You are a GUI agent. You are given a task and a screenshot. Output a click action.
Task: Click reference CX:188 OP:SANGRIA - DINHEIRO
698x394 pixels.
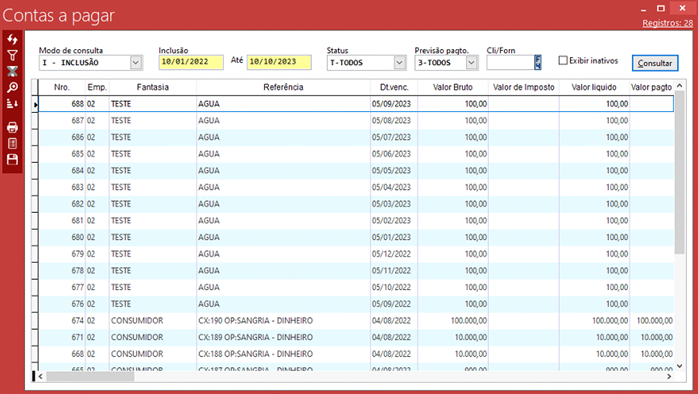(x=256, y=354)
